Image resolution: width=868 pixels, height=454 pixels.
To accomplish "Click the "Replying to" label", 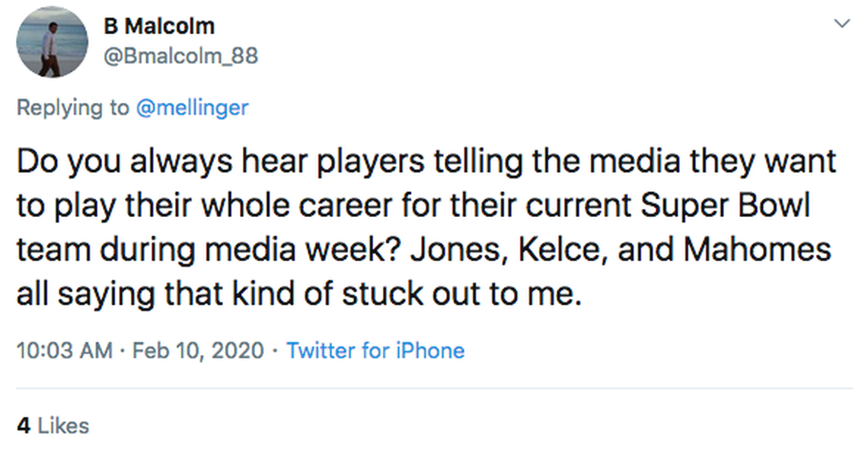I will (x=73, y=107).
